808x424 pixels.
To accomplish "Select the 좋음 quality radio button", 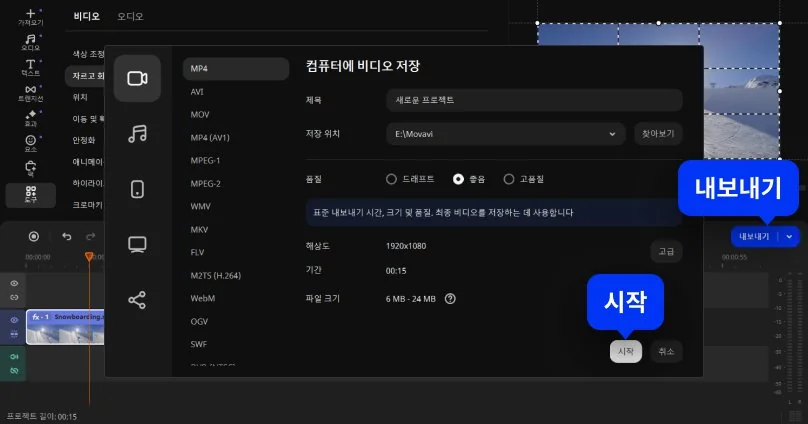I will 458,179.
